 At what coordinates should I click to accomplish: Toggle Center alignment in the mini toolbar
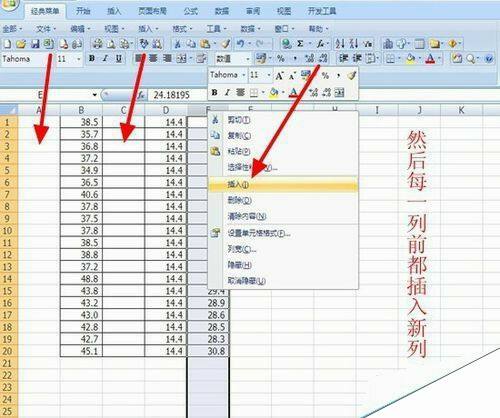tap(241, 92)
